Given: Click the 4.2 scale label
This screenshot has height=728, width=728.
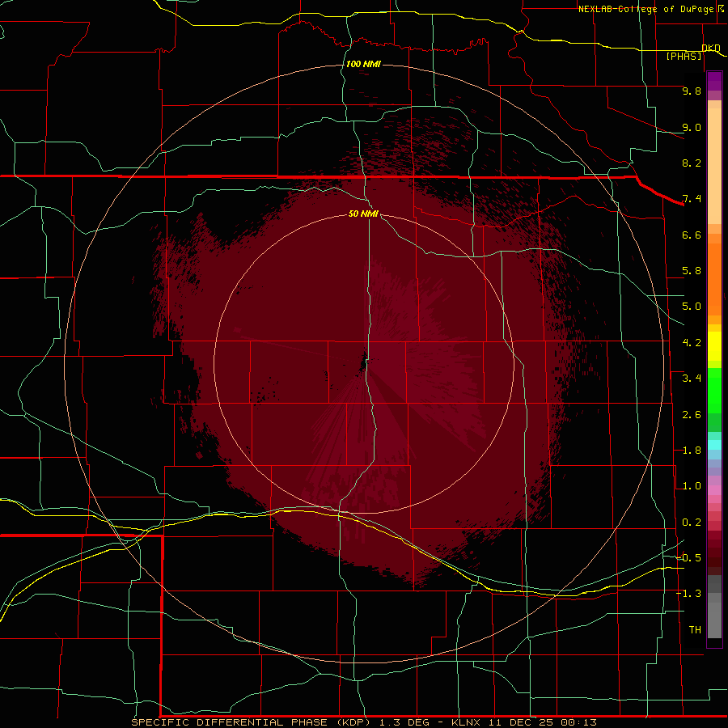Looking at the screenshot, I should point(692,343).
